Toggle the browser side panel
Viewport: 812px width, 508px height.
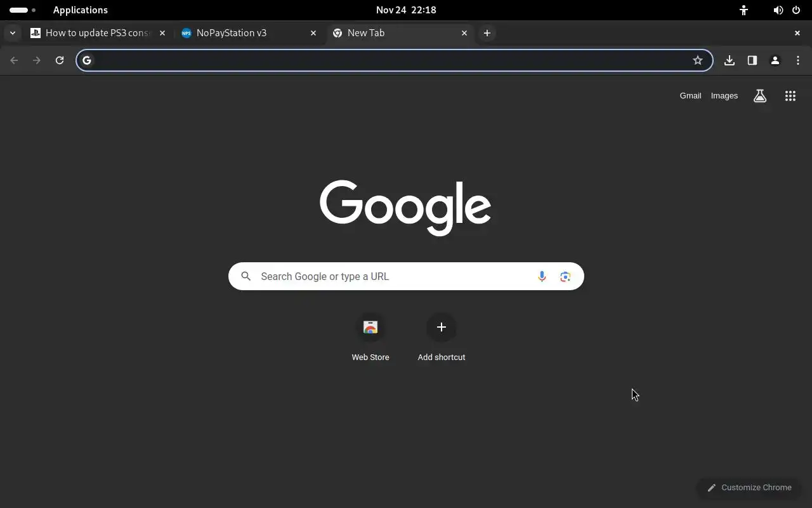click(752, 60)
